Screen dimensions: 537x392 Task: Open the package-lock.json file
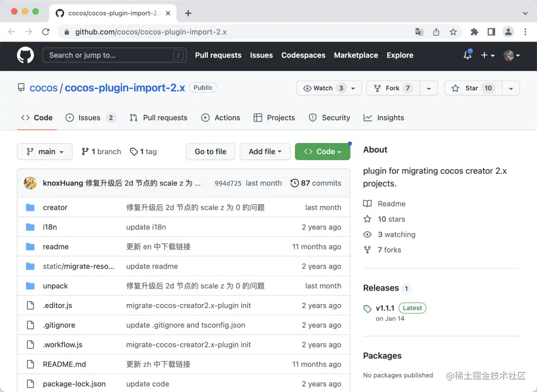(74, 384)
